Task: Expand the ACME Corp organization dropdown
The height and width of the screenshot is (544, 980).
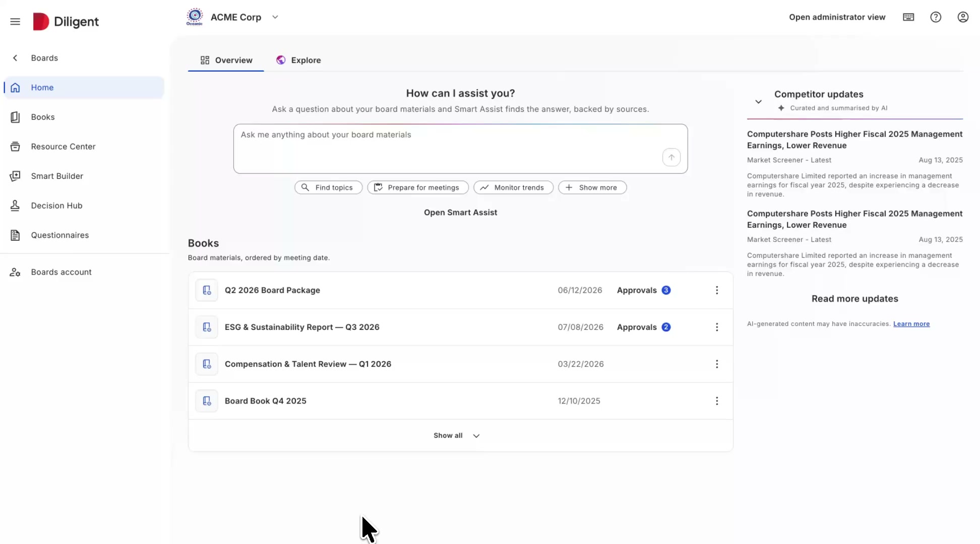Action: (x=275, y=17)
